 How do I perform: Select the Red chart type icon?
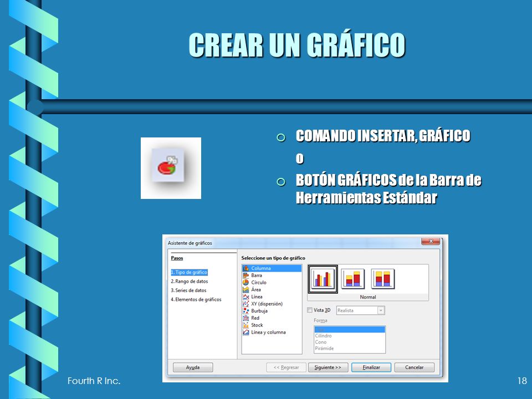tap(245, 318)
